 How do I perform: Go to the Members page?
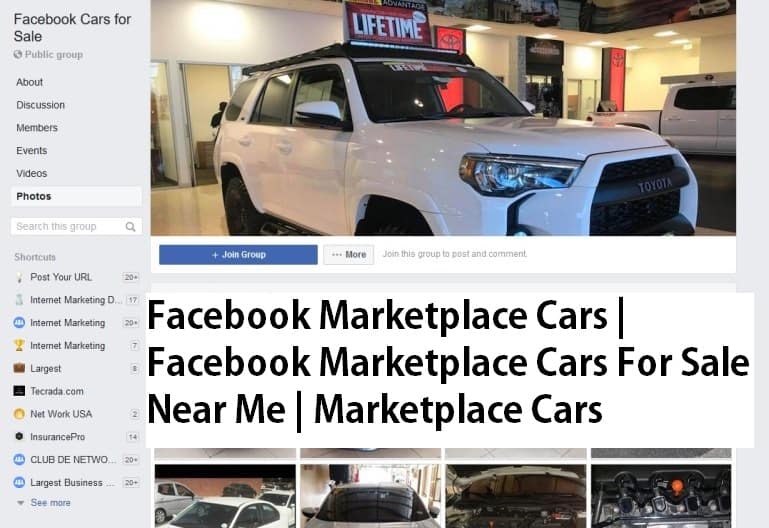37,128
